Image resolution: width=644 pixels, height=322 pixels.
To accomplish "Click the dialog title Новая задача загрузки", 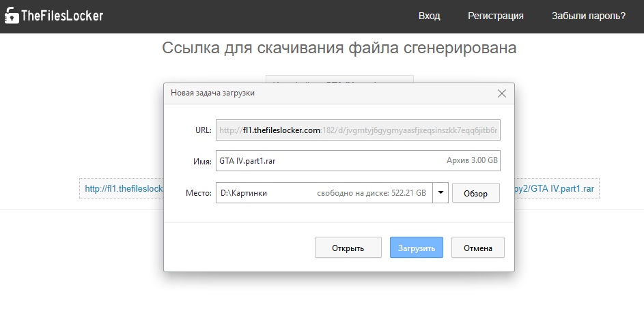I will tap(212, 93).
